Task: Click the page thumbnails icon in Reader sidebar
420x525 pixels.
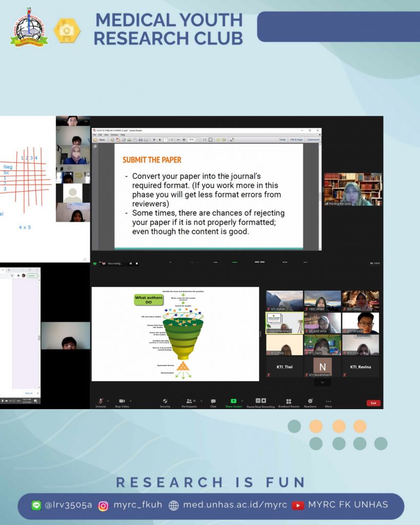Action: point(95,147)
